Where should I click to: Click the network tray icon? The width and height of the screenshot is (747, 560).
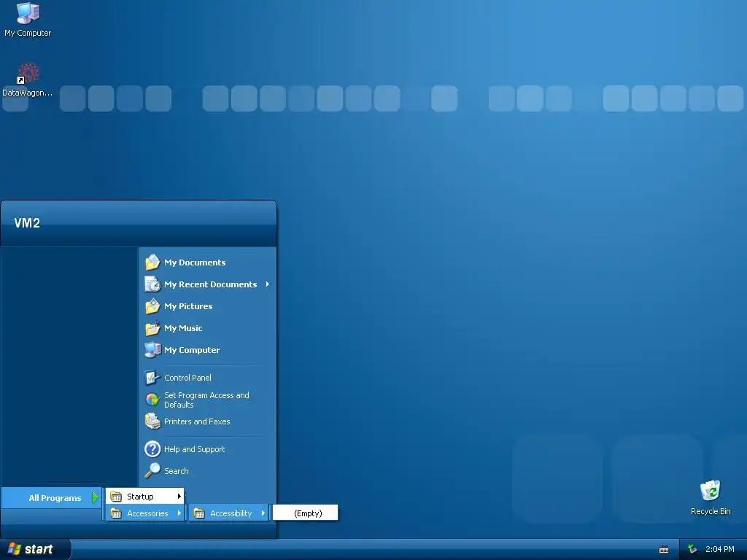pyautogui.click(x=692, y=549)
